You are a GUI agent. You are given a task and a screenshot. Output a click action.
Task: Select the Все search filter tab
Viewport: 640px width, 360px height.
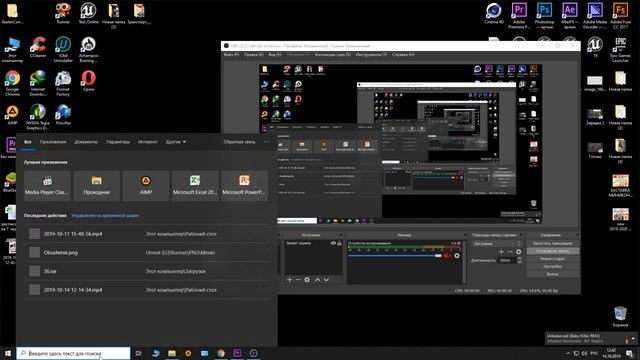[x=27, y=142]
